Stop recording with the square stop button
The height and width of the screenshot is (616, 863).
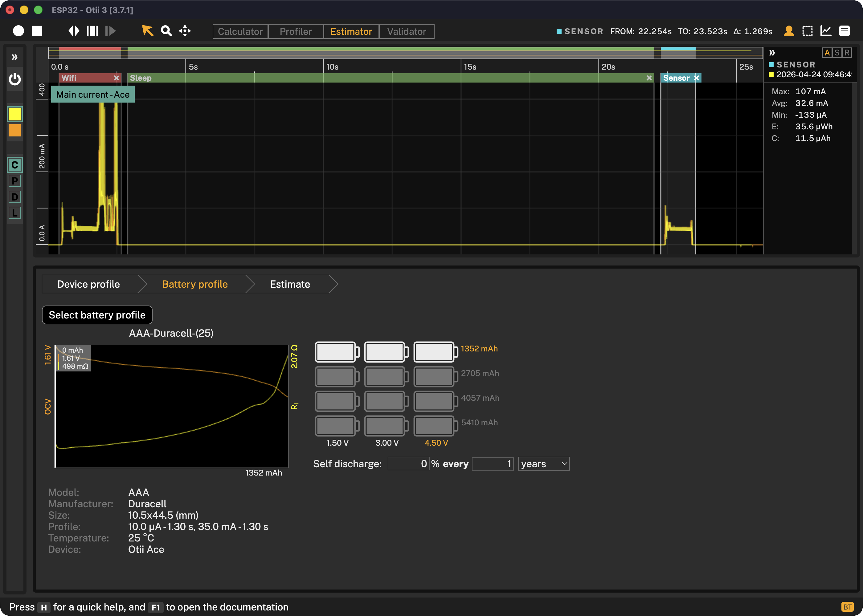click(x=37, y=31)
